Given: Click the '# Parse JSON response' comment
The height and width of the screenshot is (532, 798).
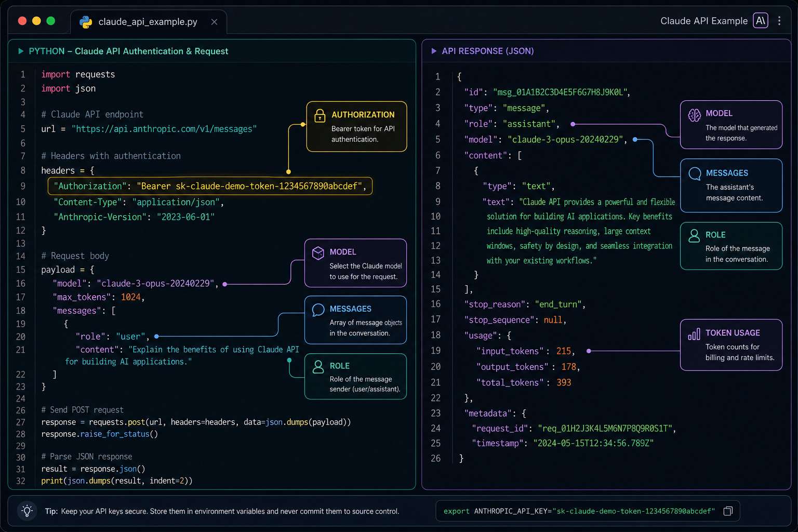Looking at the screenshot, I should pyautogui.click(x=87, y=457).
